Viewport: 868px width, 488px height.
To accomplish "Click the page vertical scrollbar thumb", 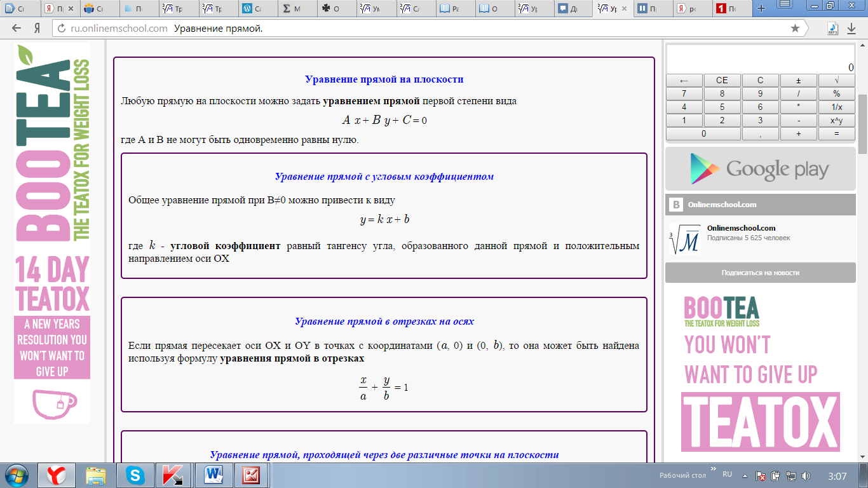I will 862,124.
